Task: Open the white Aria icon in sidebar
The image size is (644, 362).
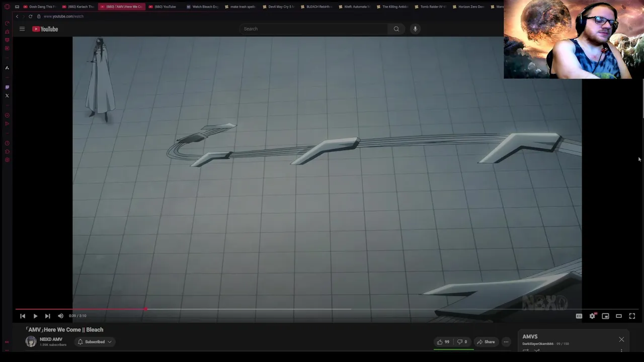Action: click(x=7, y=68)
